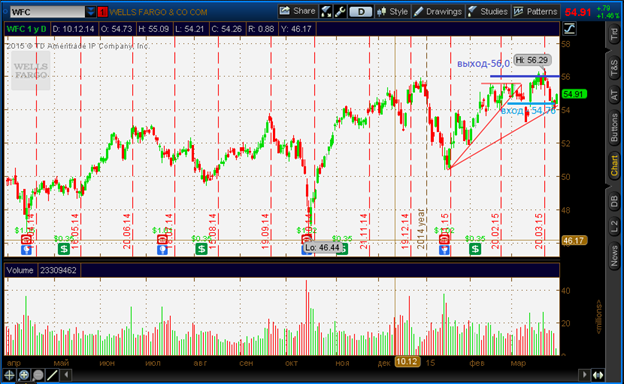Click the red alert icon beside symbol
624x386 pixels.
point(102,12)
